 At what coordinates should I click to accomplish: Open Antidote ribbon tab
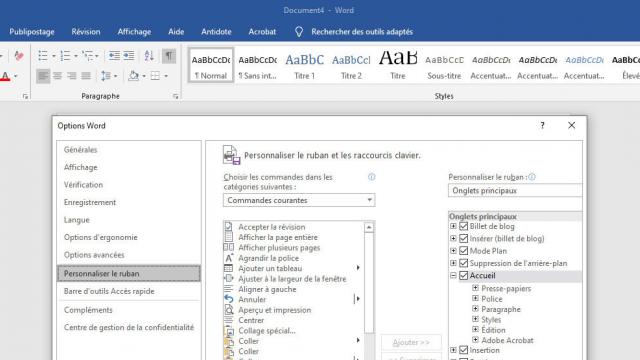pyautogui.click(x=216, y=32)
